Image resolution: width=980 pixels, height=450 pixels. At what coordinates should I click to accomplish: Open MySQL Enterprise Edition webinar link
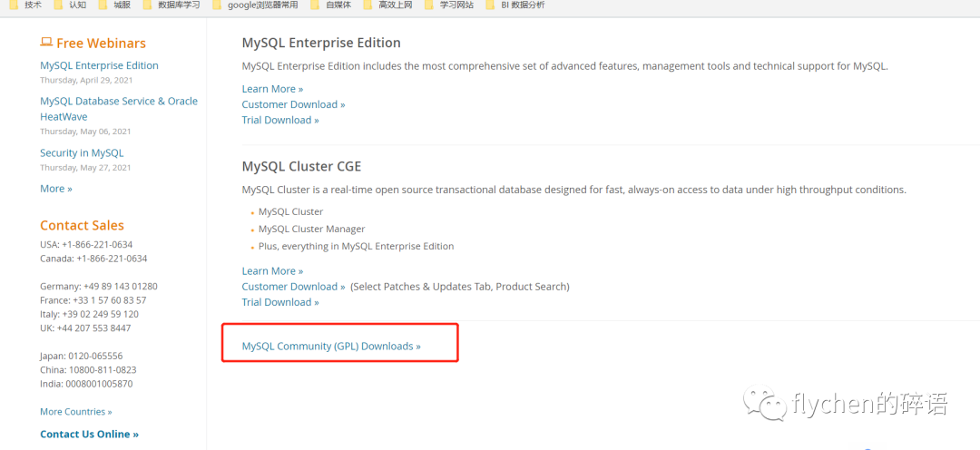coord(99,65)
